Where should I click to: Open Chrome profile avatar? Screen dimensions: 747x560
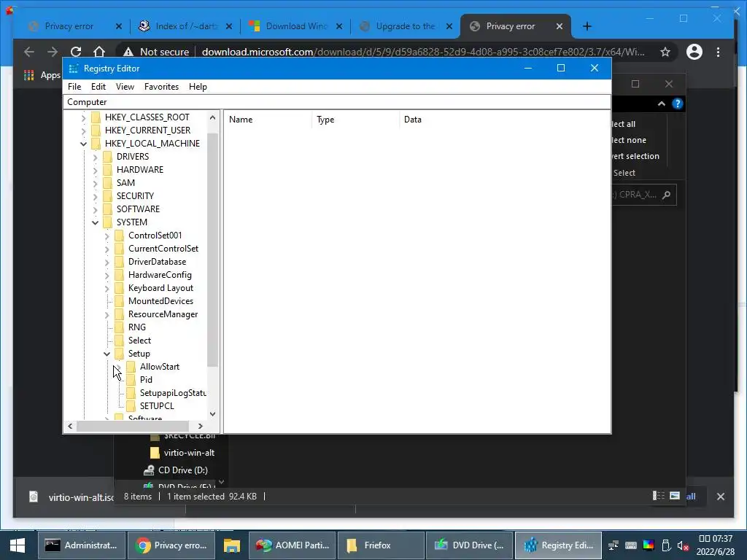694,52
